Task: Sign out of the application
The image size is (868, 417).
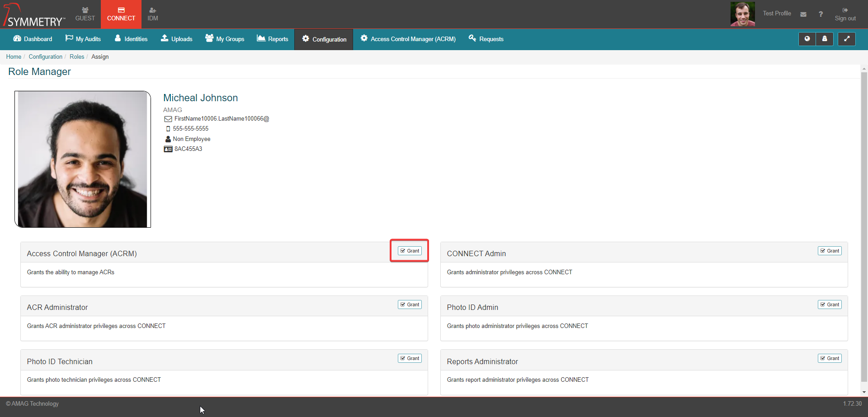Action: pyautogui.click(x=845, y=14)
